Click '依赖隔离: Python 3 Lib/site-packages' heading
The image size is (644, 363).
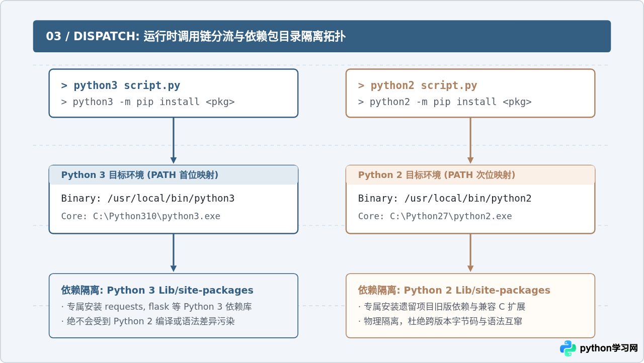(x=157, y=290)
